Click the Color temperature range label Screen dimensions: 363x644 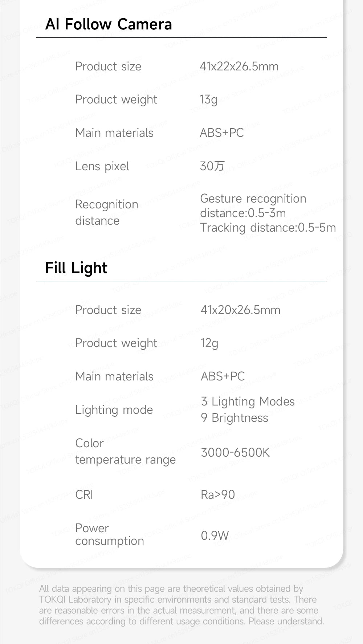tap(125, 451)
